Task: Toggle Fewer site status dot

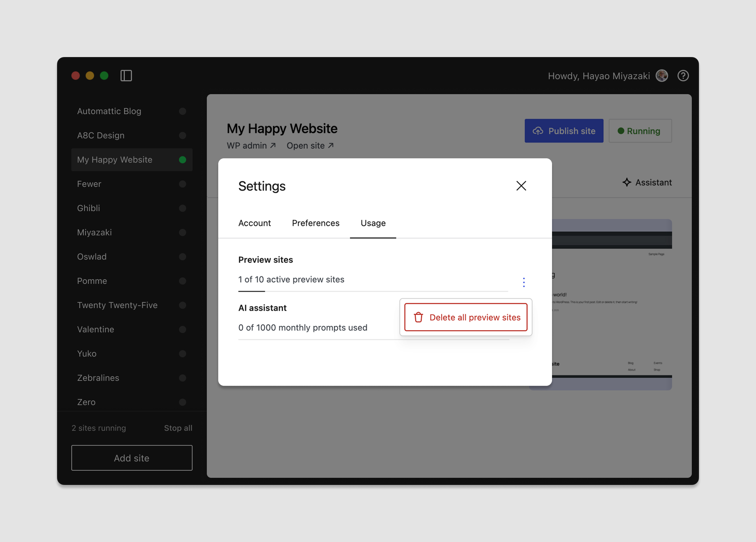Action: pyautogui.click(x=183, y=184)
